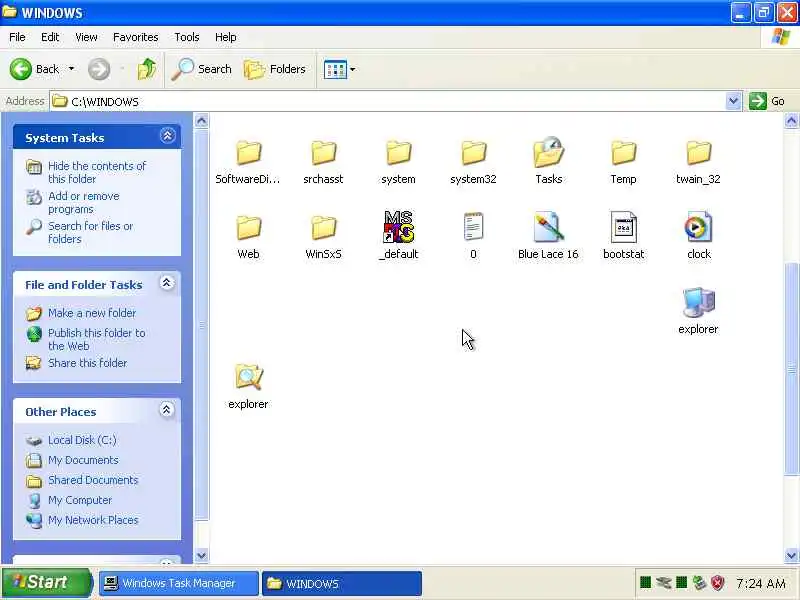Screen dimensions: 800x600
Task: Click Publish this folder to the Web
Action: click(96, 339)
